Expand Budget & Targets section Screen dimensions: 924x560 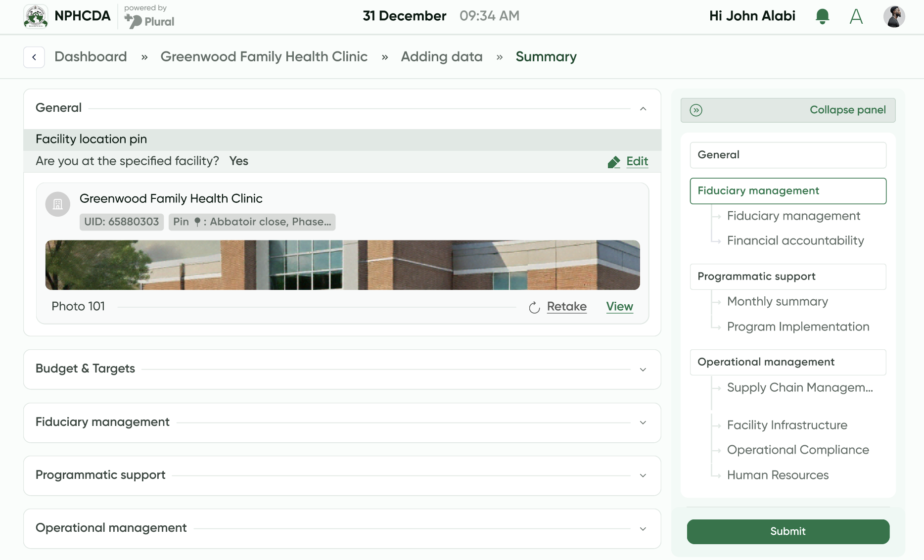point(643,370)
